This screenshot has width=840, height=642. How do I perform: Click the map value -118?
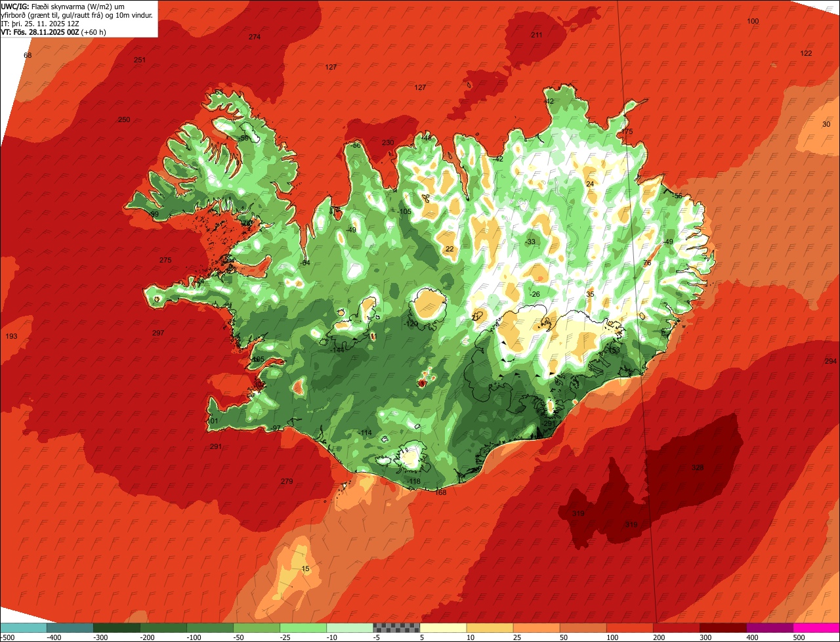click(413, 481)
